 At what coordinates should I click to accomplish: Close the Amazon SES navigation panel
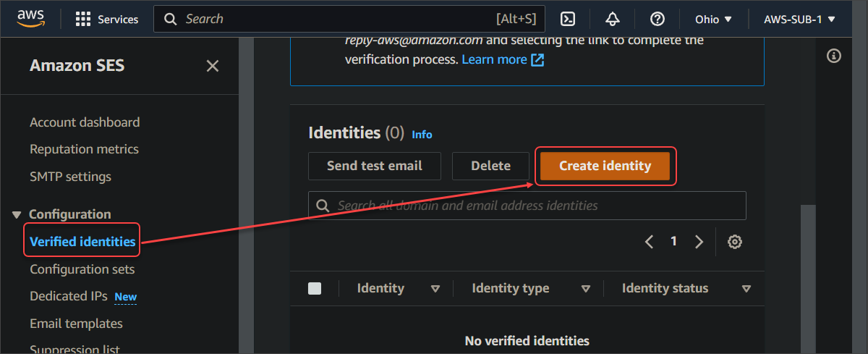[x=213, y=66]
